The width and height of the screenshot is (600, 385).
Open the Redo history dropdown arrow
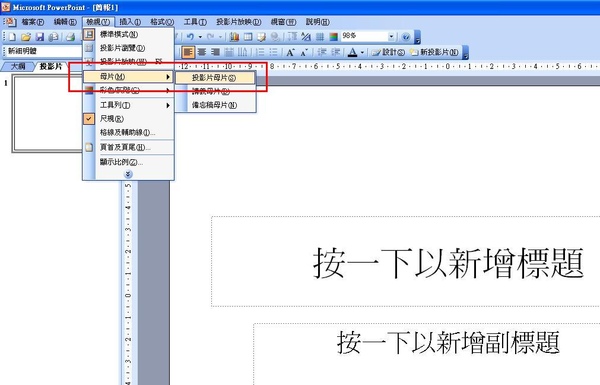click(x=220, y=37)
